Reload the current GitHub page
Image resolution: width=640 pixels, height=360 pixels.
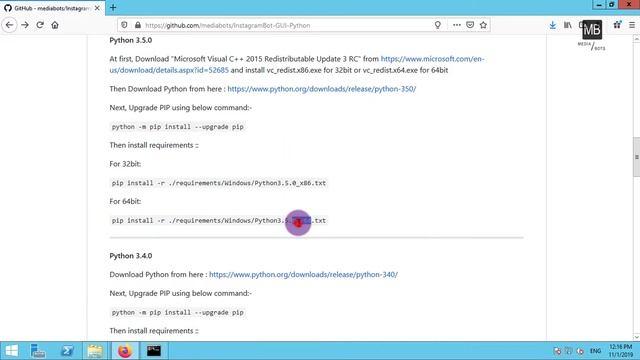point(40,25)
